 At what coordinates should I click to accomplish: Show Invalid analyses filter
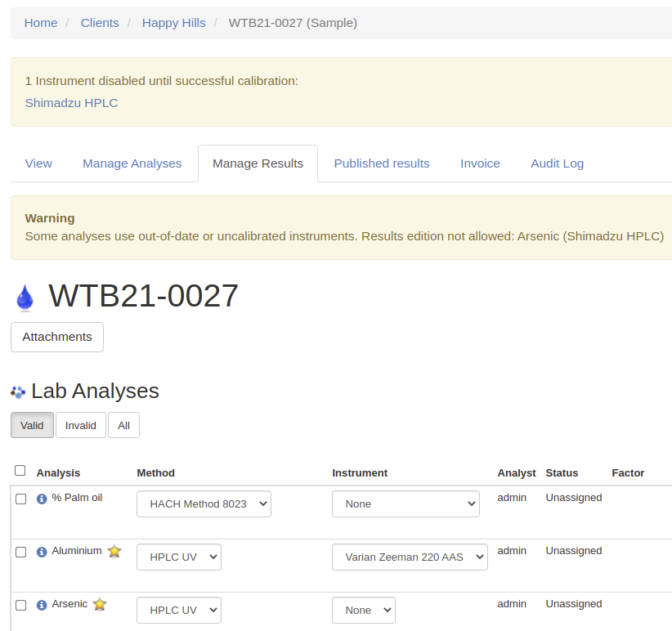click(x=81, y=425)
